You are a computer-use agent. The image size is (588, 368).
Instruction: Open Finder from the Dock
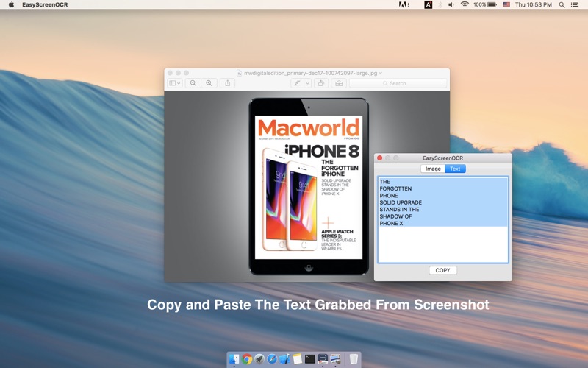234,359
